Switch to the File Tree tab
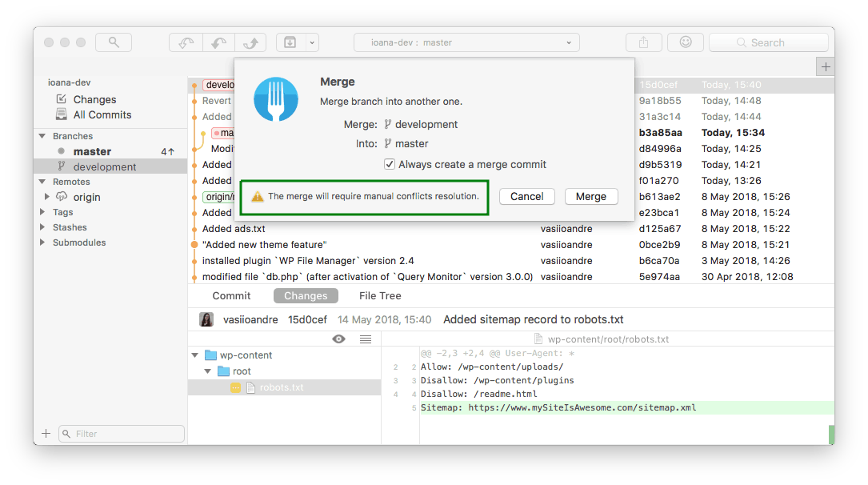This screenshot has width=868, height=485. [x=380, y=296]
